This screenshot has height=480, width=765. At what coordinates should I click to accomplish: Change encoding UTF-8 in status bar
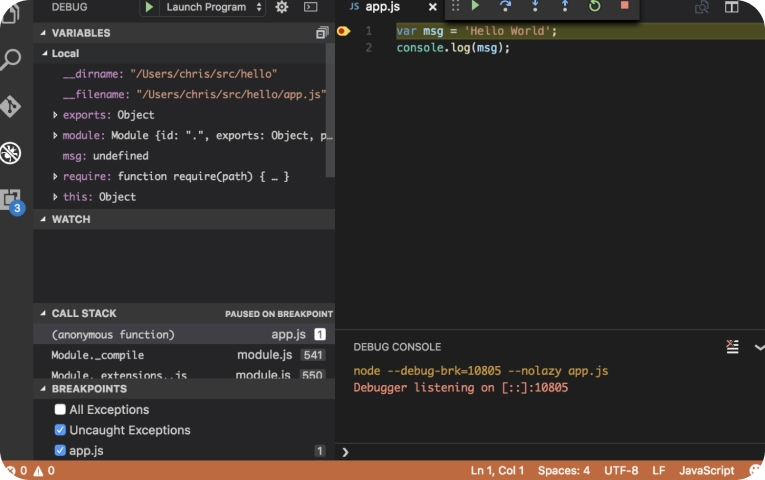(621, 470)
